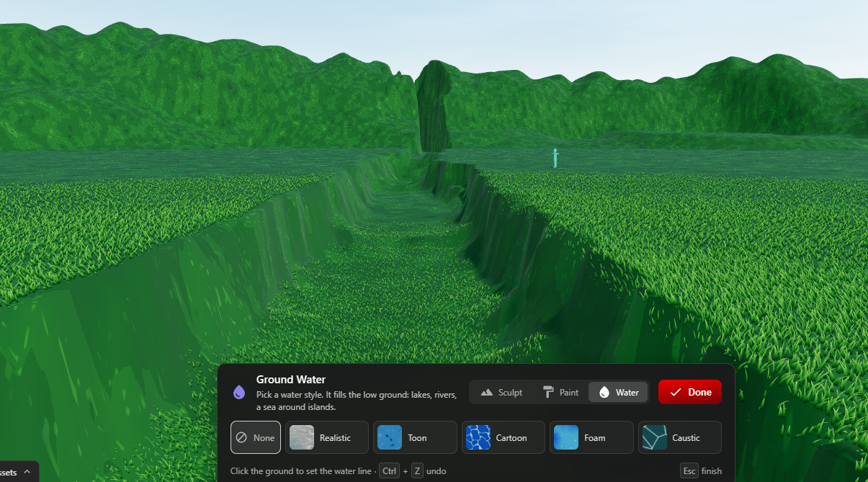Switch to the Sculpt tab
868x482 pixels.
501,393
